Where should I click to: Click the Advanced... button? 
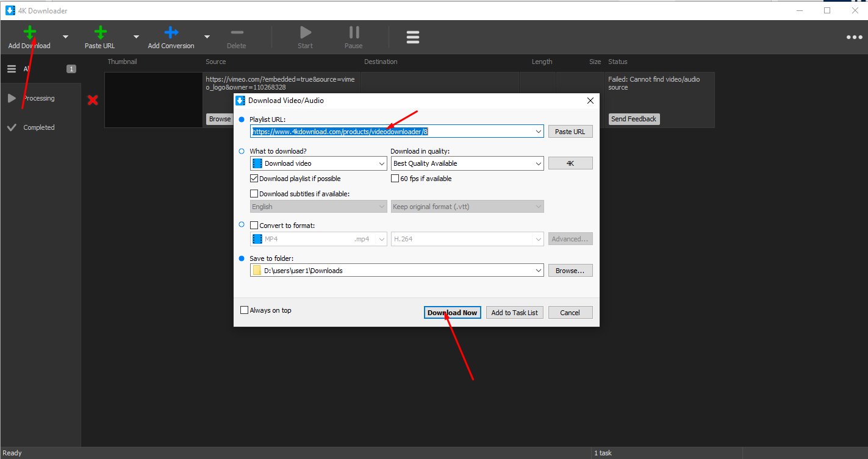pyautogui.click(x=570, y=239)
